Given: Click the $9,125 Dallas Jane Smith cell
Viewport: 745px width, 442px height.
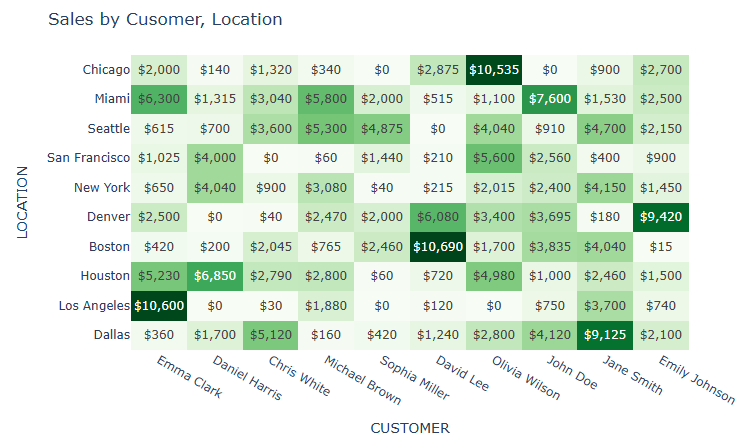Looking at the screenshot, I should click(605, 335).
